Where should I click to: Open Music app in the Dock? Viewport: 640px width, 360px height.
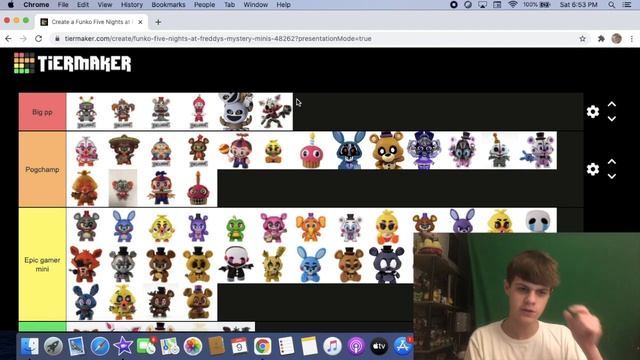(x=332, y=346)
